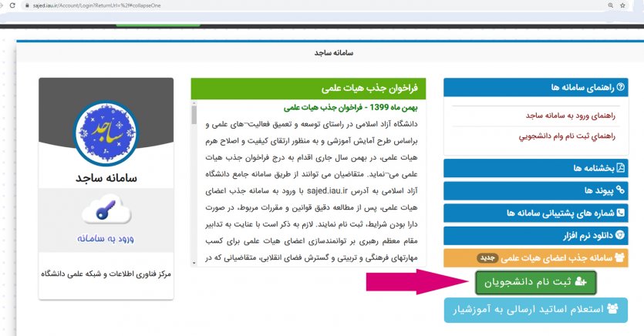This screenshot has height=336, width=644.
Task: Click the announcement box vertical scrollbar
Action: [194, 185]
